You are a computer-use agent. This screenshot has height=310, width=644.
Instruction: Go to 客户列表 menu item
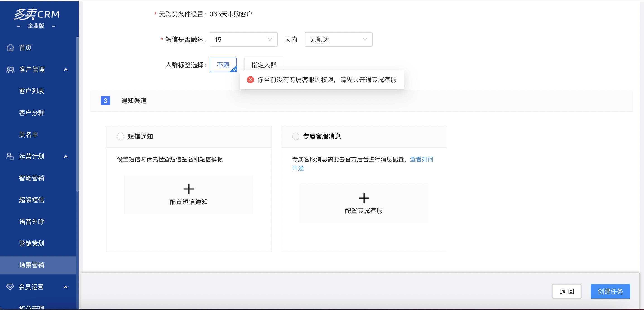pos(32,91)
